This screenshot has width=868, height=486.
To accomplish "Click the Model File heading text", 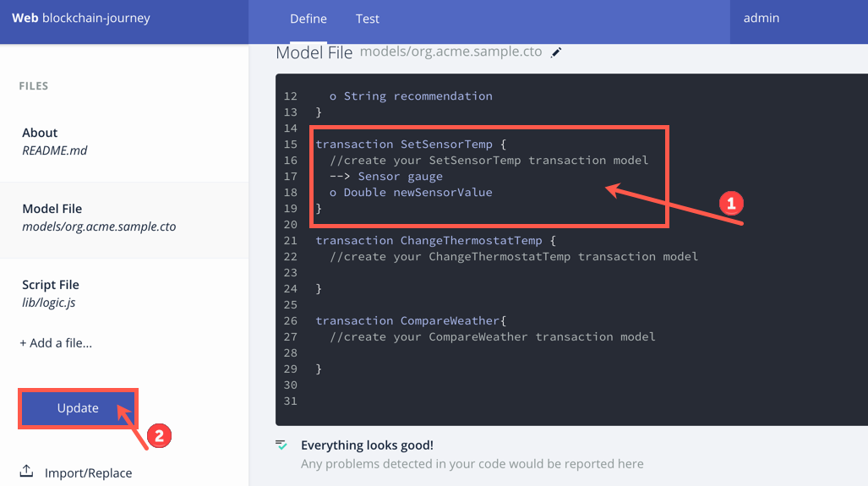I will click(x=314, y=52).
